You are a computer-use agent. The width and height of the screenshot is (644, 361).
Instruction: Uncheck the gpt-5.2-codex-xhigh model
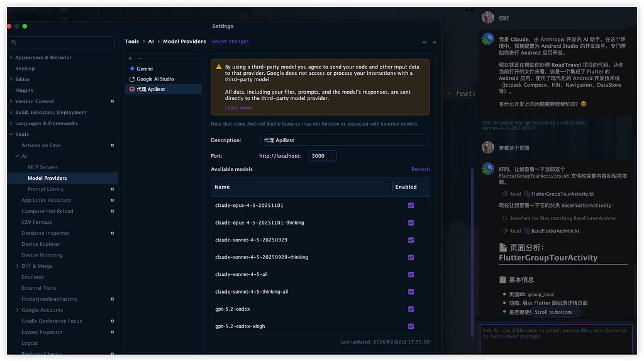tap(411, 326)
